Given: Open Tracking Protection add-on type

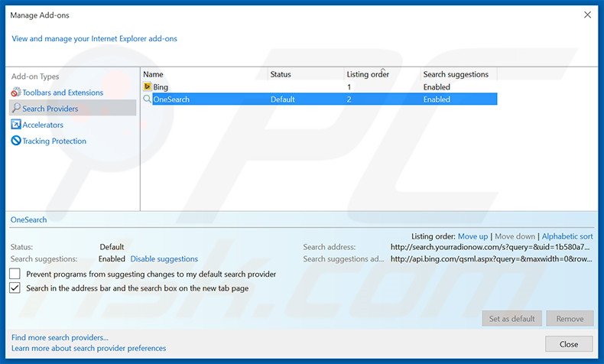Looking at the screenshot, I should click(x=54, y=141).
